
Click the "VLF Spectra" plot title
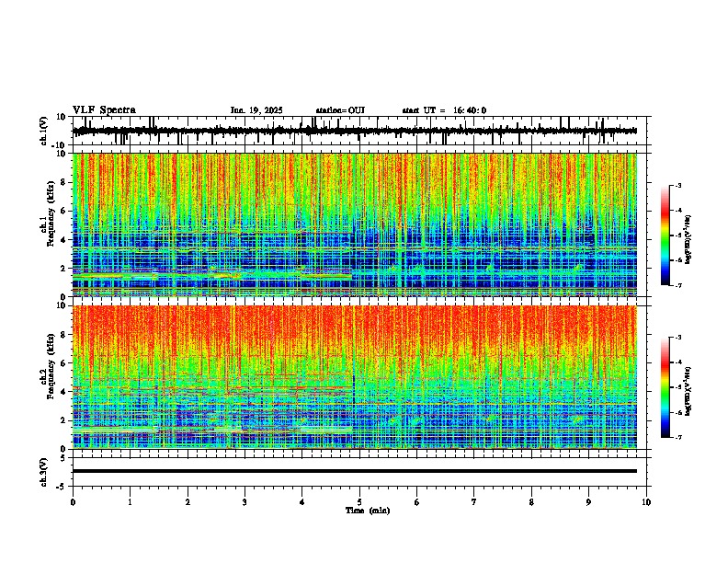pyautogui.click(x=104, y=110)
